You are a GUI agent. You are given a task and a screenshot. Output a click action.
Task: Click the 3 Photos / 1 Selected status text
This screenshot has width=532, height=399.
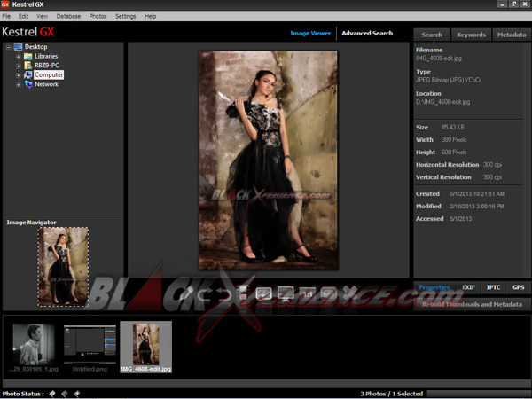click(392, 394)
